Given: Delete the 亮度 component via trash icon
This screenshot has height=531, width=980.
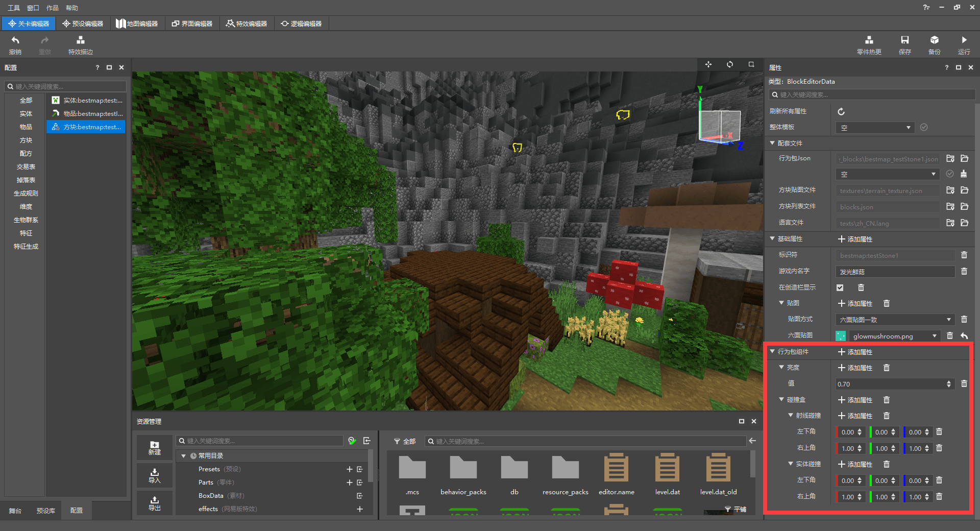Looking at the screenshot, I should click(887, 368).
